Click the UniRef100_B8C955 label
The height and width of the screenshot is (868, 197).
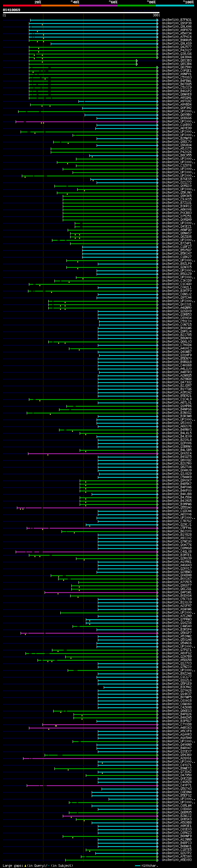coord(177,155)
